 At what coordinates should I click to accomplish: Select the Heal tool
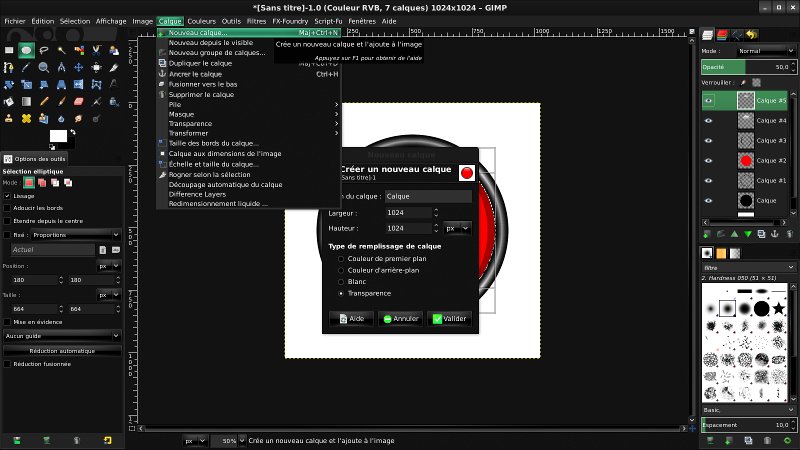[x=27, y=118]
